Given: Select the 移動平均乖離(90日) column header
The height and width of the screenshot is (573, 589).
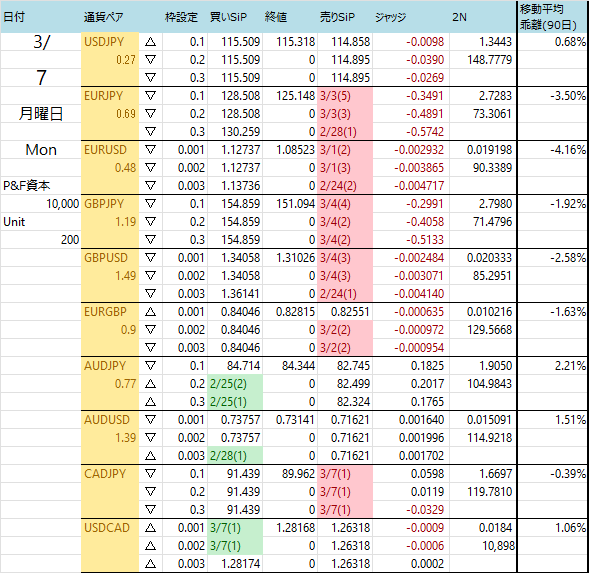Looking at the screenshot, I should pos(548,17).
